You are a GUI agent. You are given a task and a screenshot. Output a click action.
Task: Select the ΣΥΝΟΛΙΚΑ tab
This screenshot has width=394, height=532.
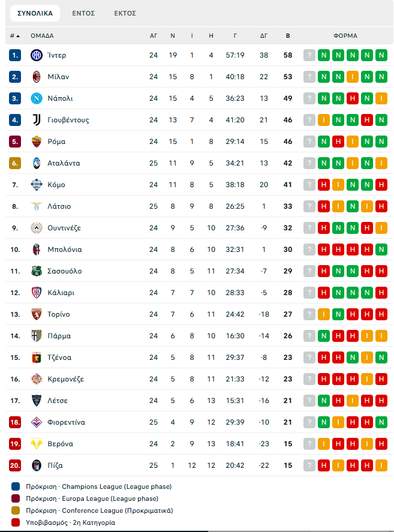pyautogui.click(x=35, y=13)
